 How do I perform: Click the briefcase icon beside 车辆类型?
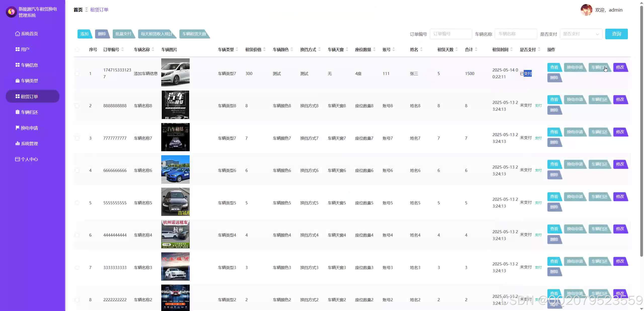tap(17, 81)
